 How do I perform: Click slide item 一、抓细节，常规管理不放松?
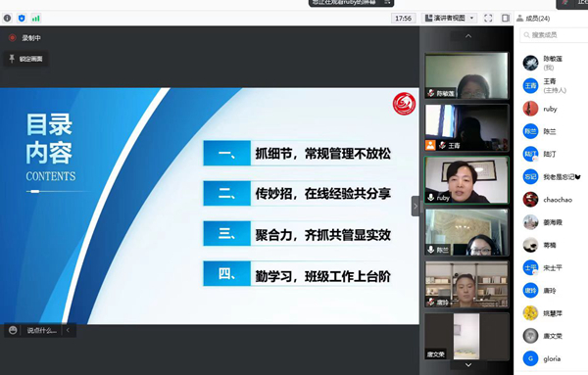pyautogui.click(x=298, y=153)
